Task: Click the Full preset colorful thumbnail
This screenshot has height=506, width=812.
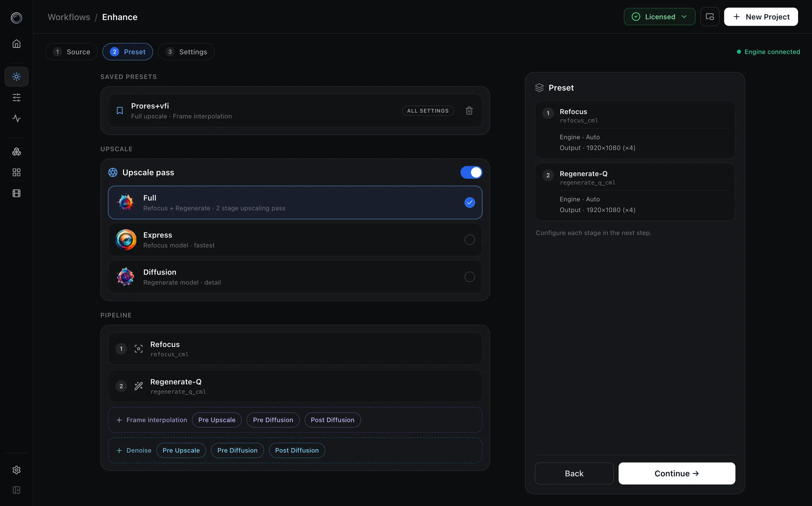Action: click(126, 202)
